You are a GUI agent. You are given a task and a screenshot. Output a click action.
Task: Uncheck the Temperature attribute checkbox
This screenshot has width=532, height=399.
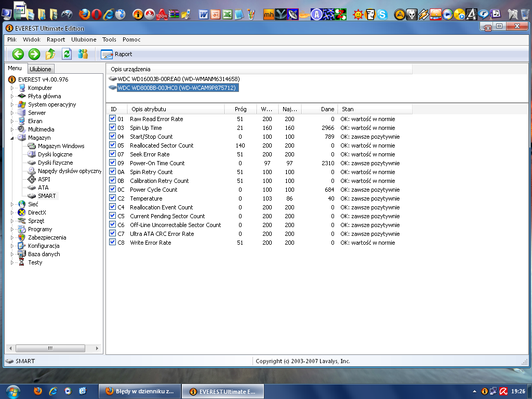pos(112,198)
